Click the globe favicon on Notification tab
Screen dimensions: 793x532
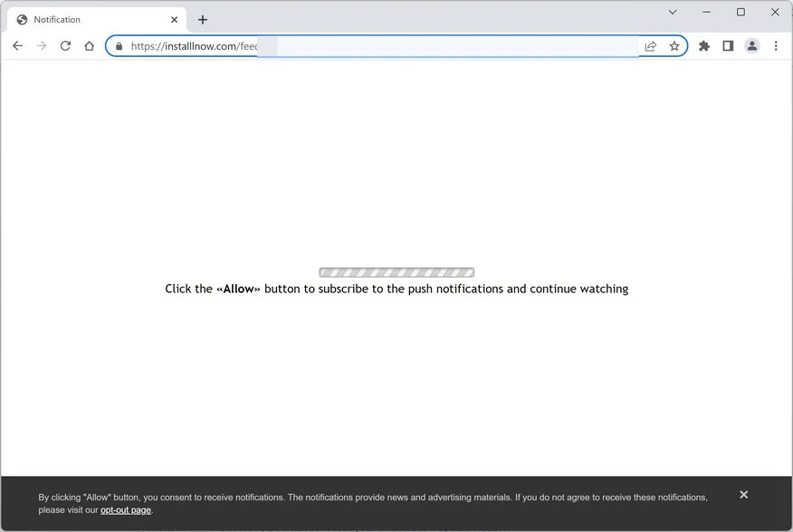point(22,20)
